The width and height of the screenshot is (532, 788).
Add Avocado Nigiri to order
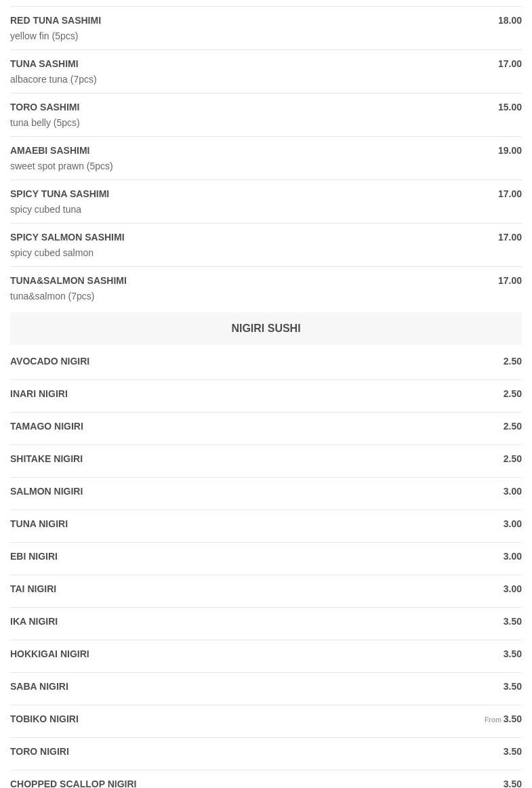[266, 361]
